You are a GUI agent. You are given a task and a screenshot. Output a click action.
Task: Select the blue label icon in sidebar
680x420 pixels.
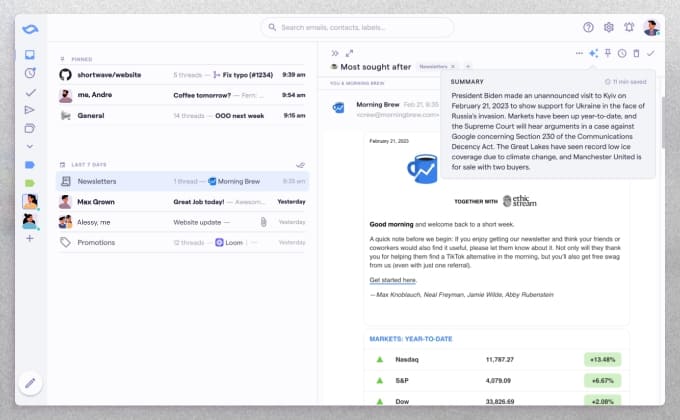[x=29, y=165]
